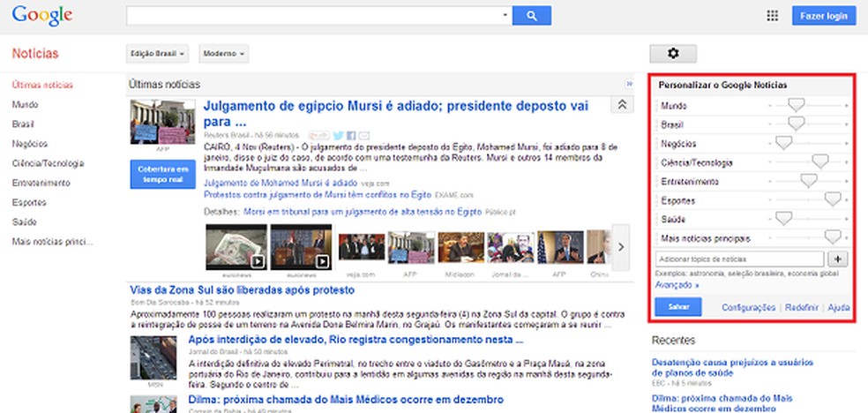This screenshot has height=413, width=868.
Task: Click the Saúde slider handle
Action: coord(783,218)
